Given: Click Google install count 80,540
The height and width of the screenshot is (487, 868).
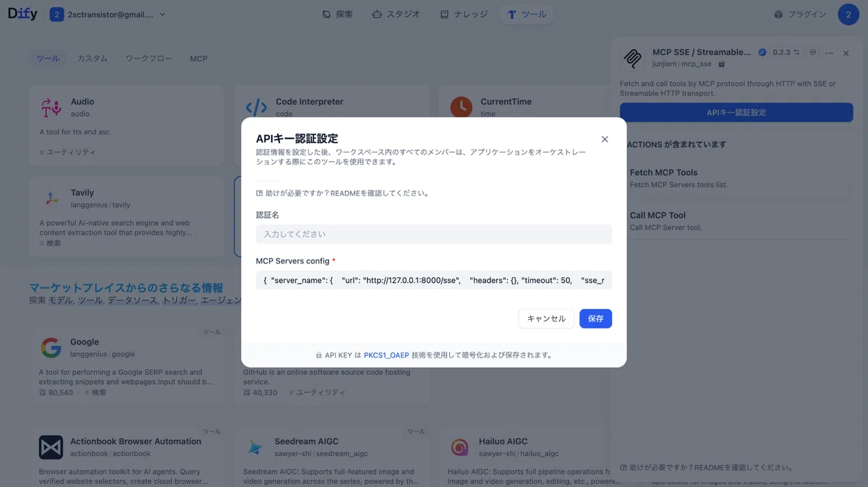Looking at the screenshot, I should tap(56, 392).
